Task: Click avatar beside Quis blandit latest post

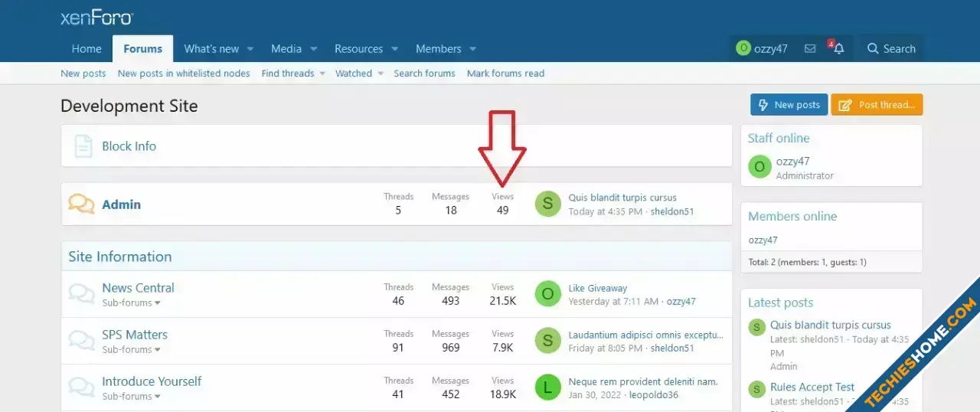Action: click(x=756, y=327)
